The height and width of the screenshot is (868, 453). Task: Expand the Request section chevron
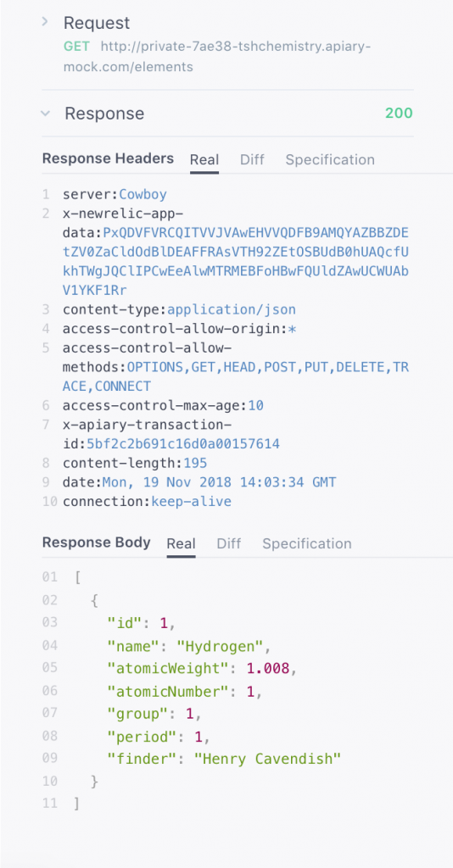(46, 22)
